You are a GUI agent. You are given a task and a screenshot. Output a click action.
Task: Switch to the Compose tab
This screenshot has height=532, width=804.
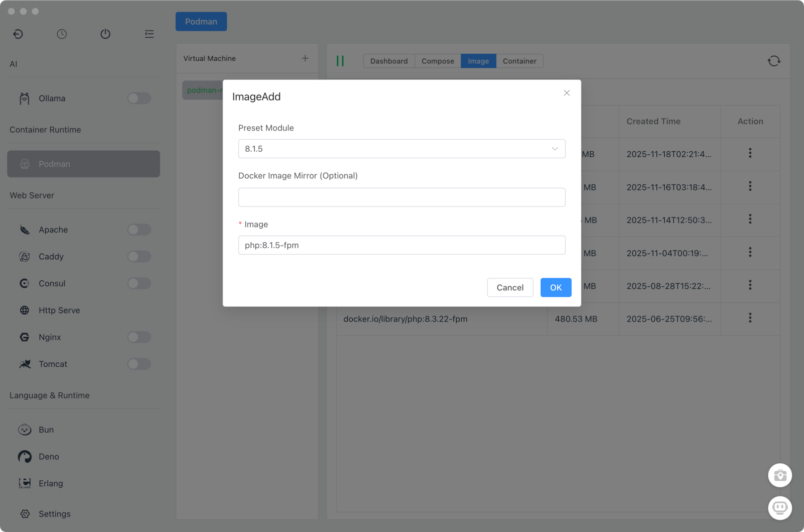[438, 61]
